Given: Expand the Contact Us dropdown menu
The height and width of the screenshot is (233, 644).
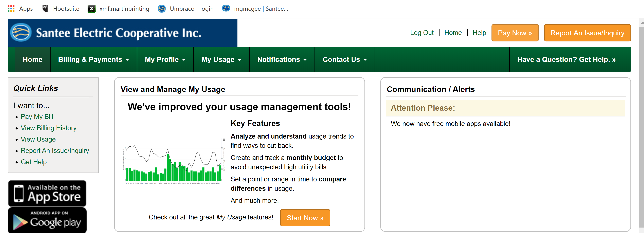Looking at the screenshot, I should [345, 59].
